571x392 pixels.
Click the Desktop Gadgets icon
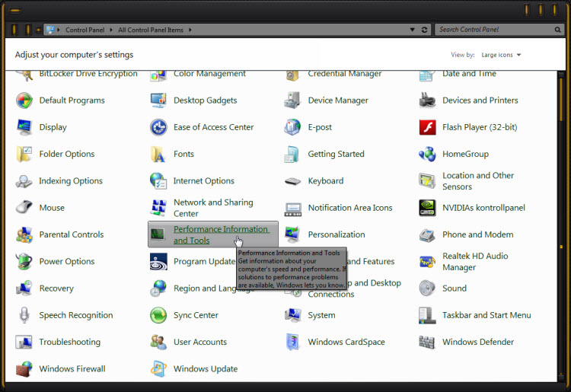tap(158, 100)
